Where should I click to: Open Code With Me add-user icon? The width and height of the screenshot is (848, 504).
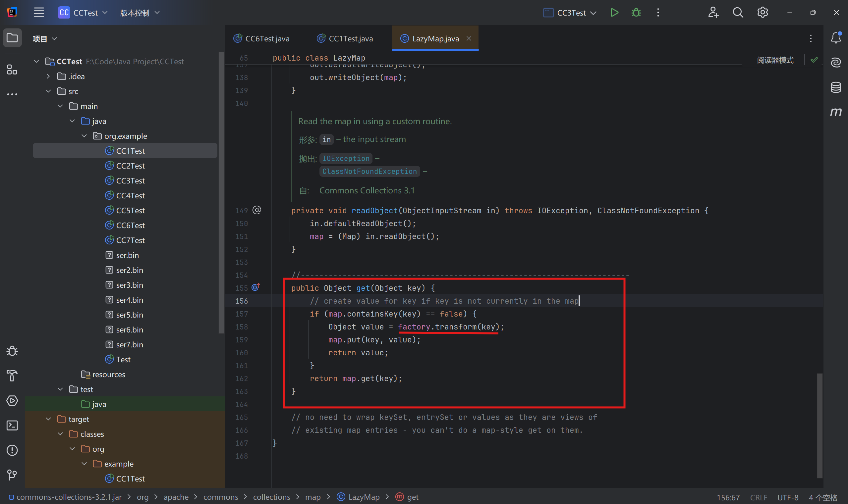713,13
